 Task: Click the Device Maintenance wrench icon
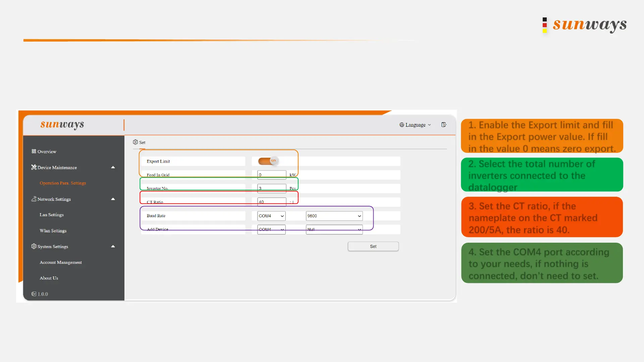click(34, 167)
